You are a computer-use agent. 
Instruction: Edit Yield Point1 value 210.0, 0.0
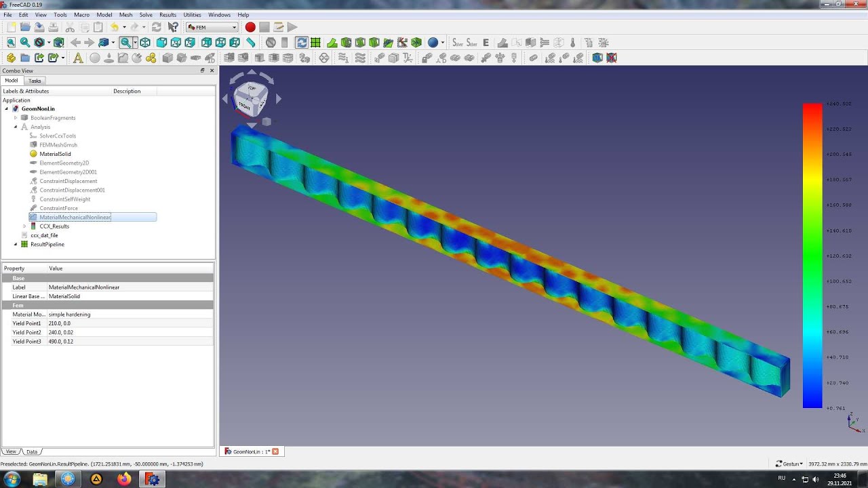[x=130, y=323]
